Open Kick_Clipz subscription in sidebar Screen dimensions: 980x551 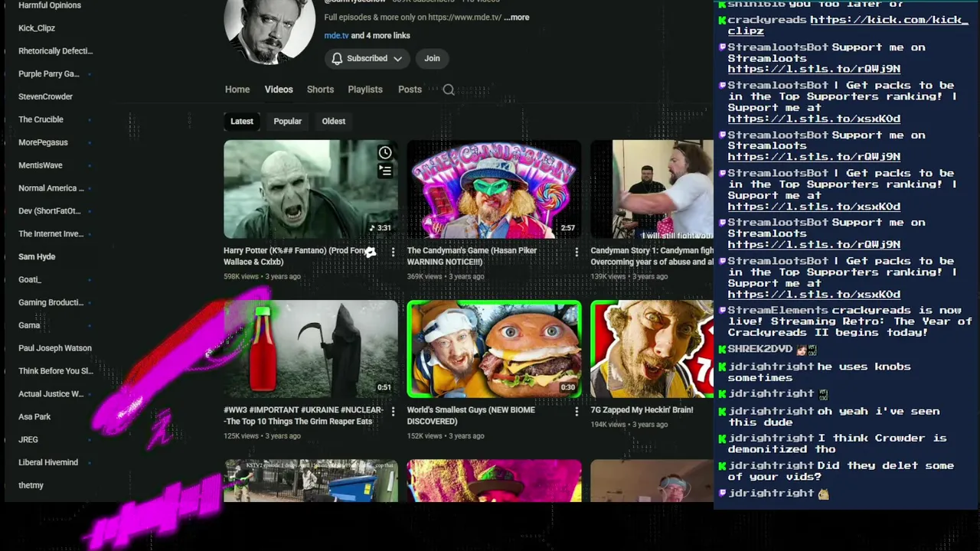pyautogui.click(x=37, y=28)
